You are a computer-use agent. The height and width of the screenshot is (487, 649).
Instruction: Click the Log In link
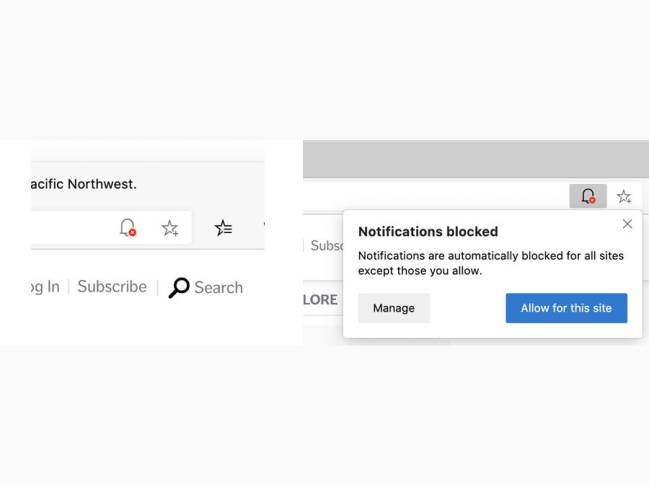tap(45, 287)
